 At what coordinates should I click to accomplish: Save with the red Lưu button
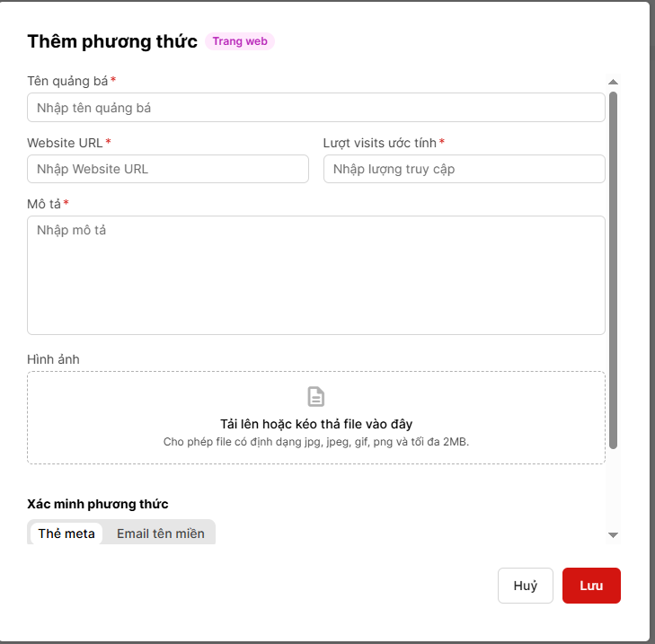[x=590, y=586]
